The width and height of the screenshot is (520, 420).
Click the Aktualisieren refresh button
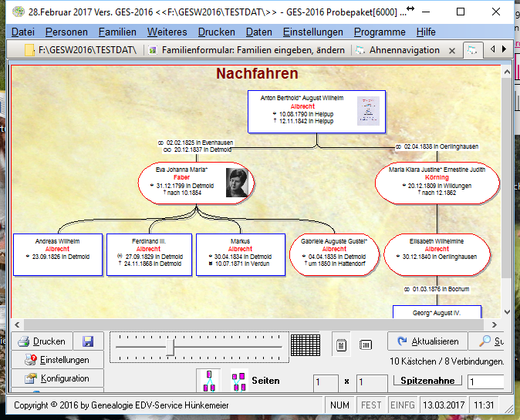(428, 341)
